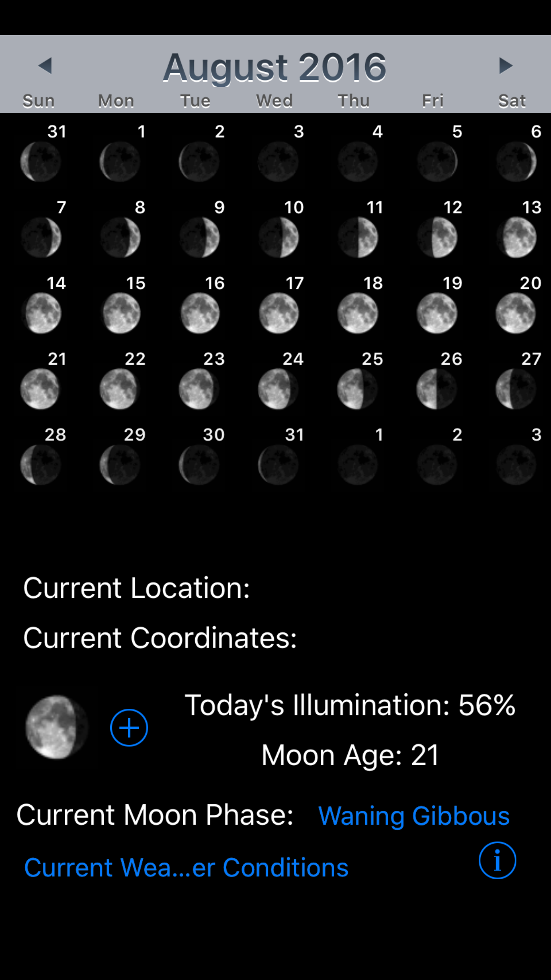This screenshot has height=980, width=551.
Task: Tap the Waning Gibbous phase link
Action: pos(414,816)
